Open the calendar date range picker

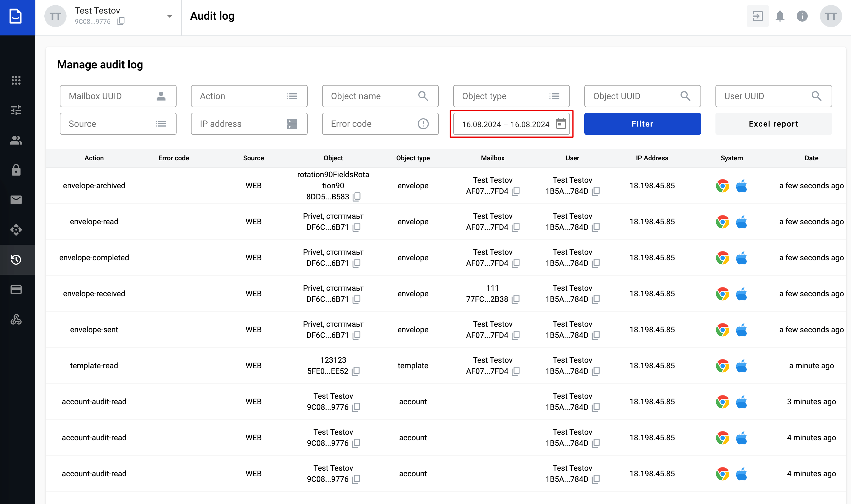click(x=560, y=124)
